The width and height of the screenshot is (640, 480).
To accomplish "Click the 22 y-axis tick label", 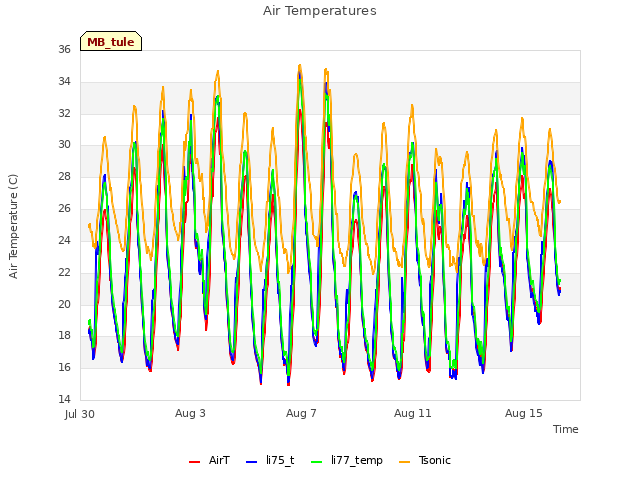I will pos(64,272).
